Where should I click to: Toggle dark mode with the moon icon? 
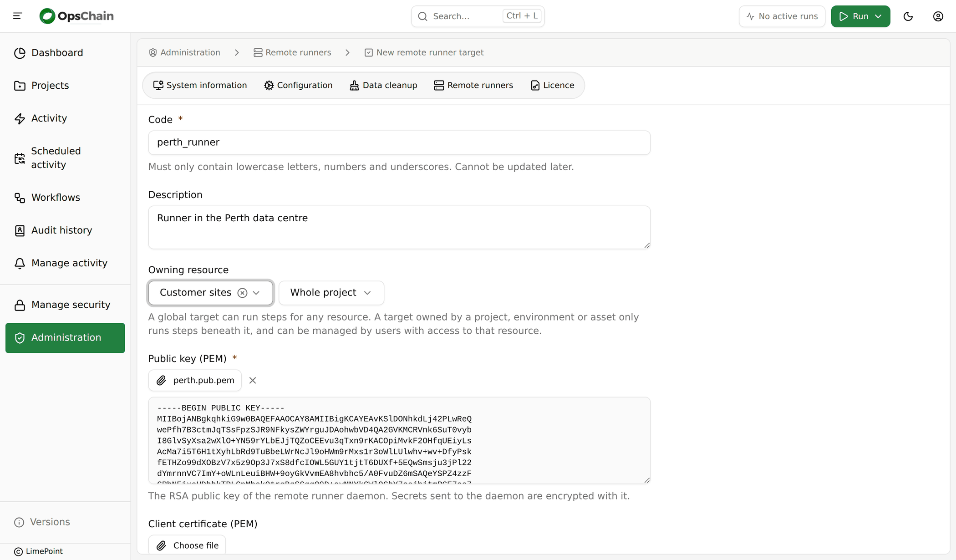click(x=908, y=16)
